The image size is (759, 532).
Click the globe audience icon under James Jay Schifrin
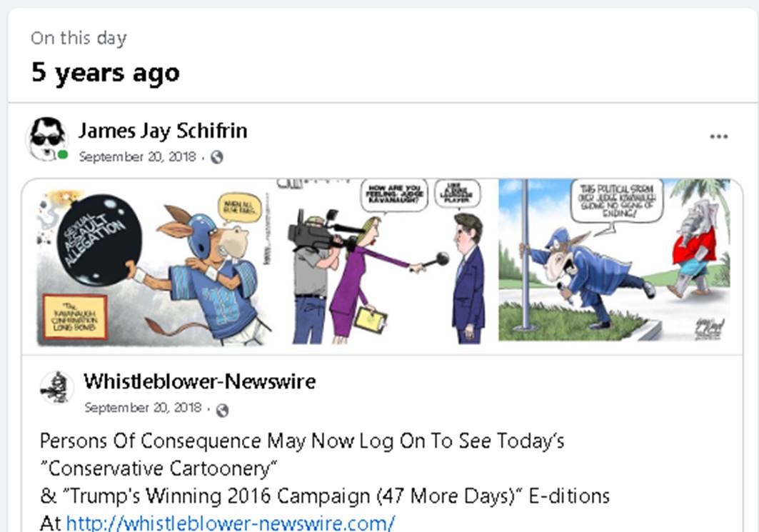click(217, 157)
